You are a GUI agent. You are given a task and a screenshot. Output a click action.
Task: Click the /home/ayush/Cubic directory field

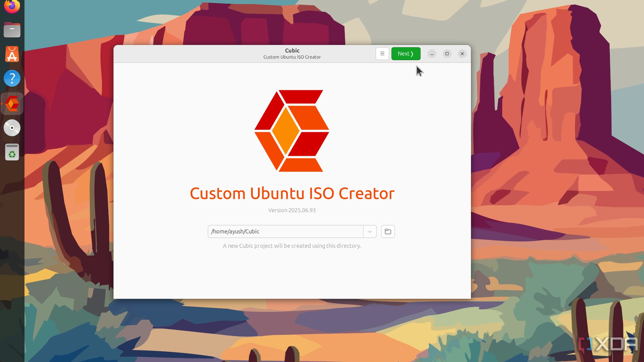pos(285,231)
